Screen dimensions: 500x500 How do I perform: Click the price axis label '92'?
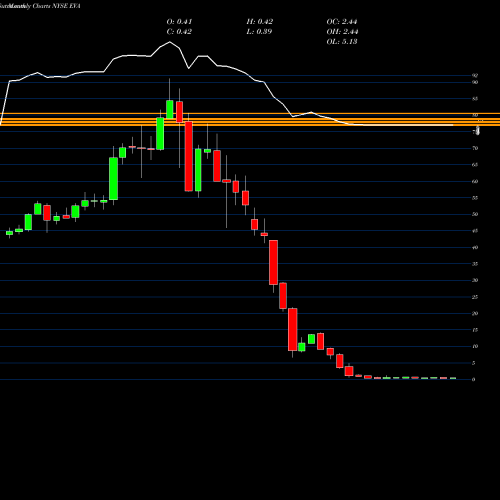click(x=475, y=76)
